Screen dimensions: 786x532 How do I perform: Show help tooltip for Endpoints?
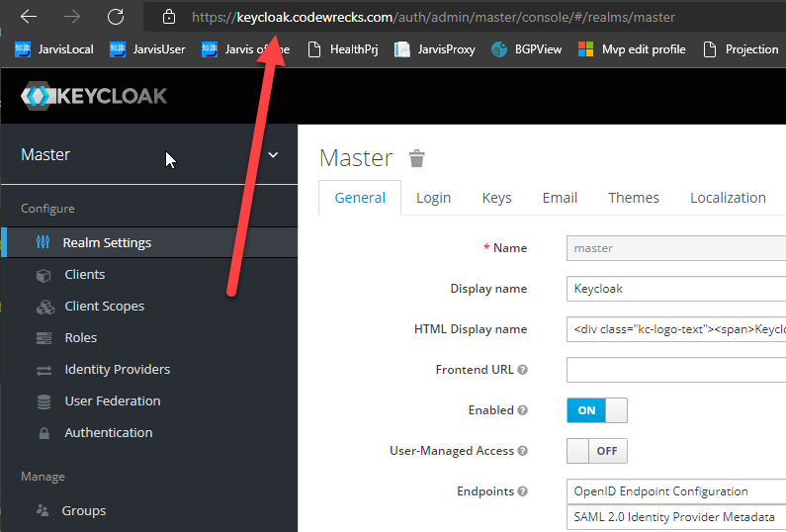point(522,491)
